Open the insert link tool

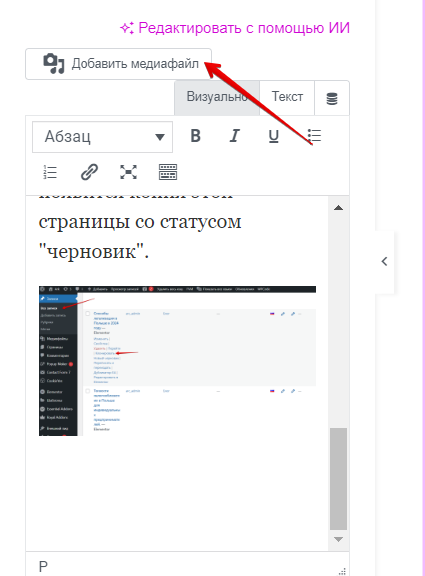pos(89,172)
